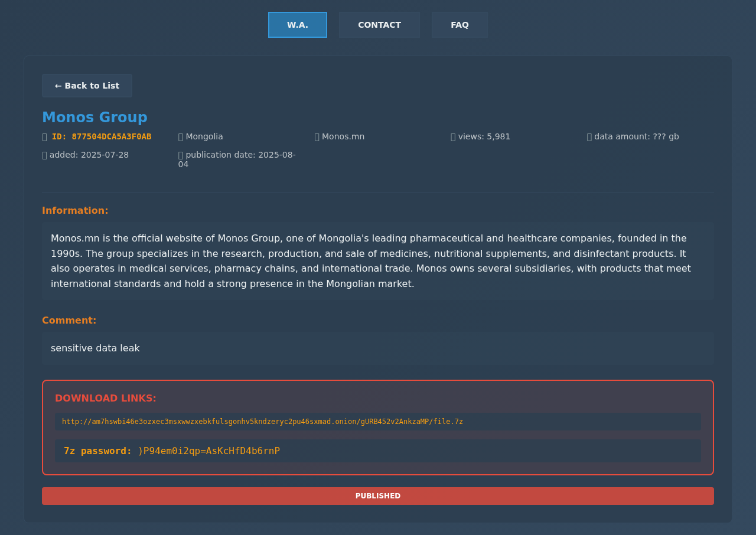Open the CONTACT tab

pos(379,25)
